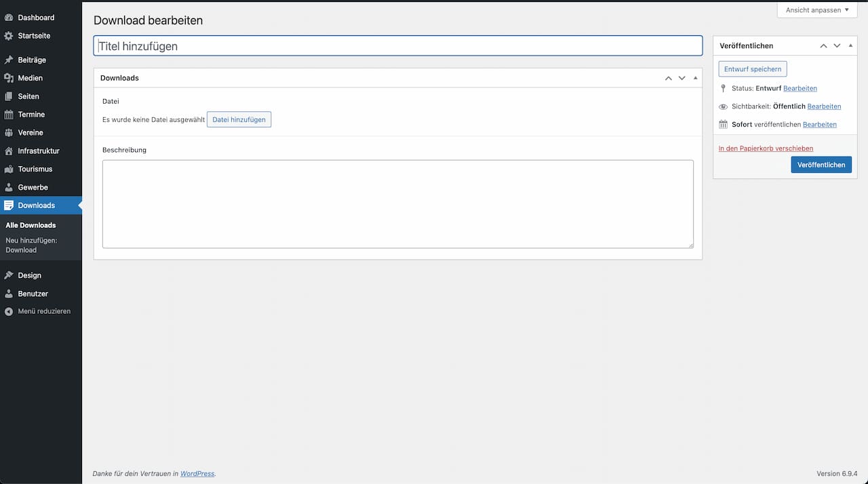Focus the Titel hinzufügen input field
Image resolution: width=868 pixels, height=484 pixels.
[397, 46]
